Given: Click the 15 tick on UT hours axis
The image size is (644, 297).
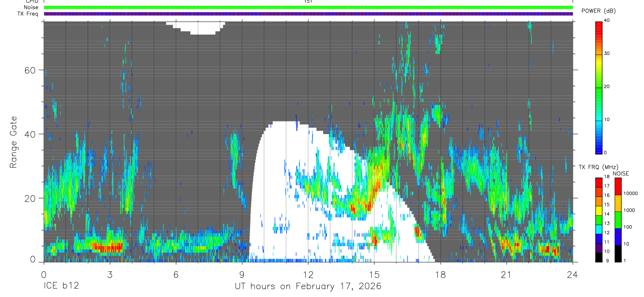Looking at the screenshot, I should pyautogui.click(x=374, y=274).
